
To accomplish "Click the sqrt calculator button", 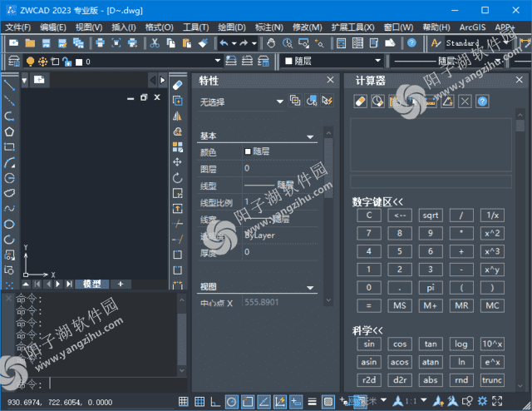I will tap(431, 215).
